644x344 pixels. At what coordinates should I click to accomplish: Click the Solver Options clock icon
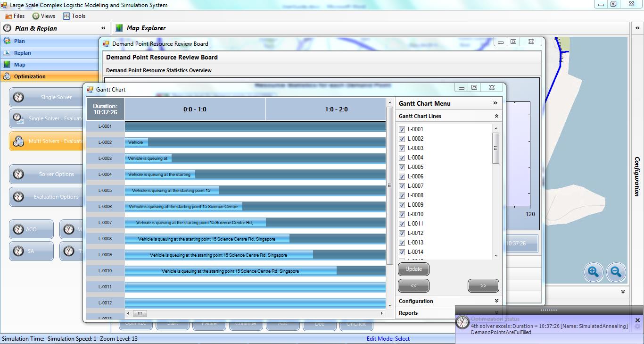(18, 174)
